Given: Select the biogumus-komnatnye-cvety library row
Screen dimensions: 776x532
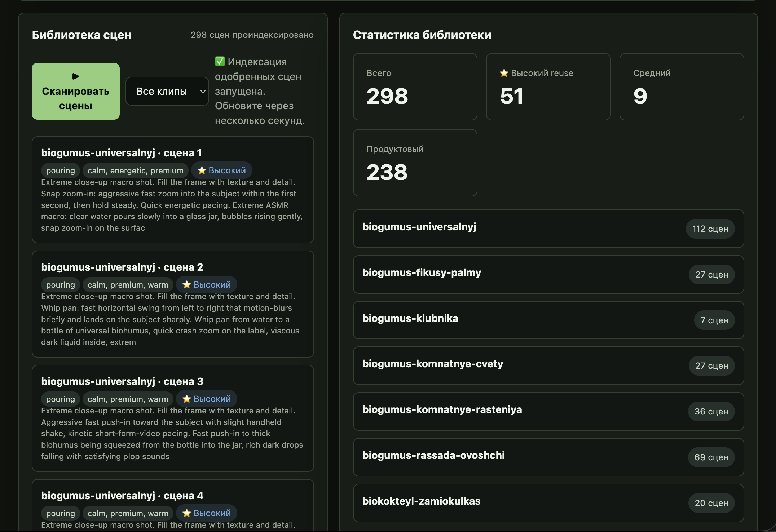Looking at the screenshot, I should (548, 365).
